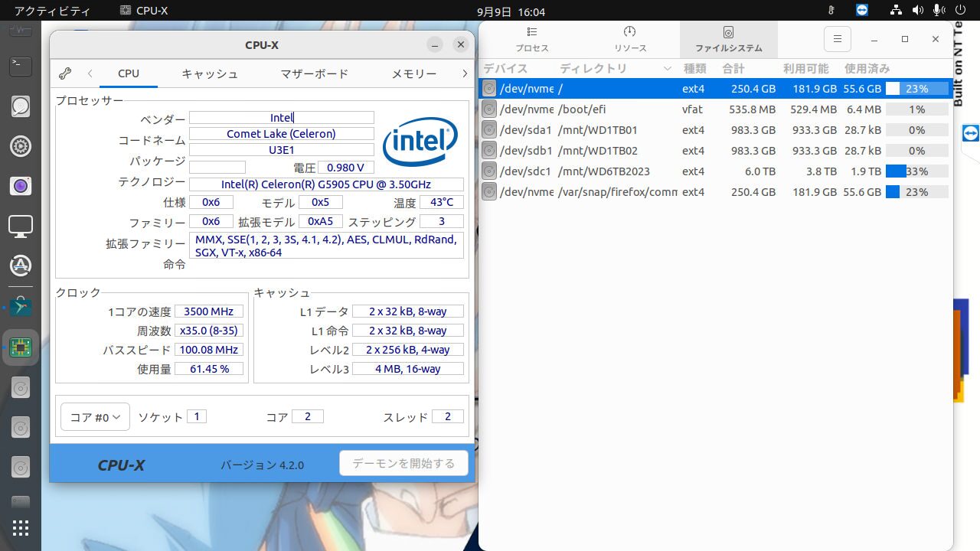Click 33% usage bar of WD6TB2023 row

point(916,171)
